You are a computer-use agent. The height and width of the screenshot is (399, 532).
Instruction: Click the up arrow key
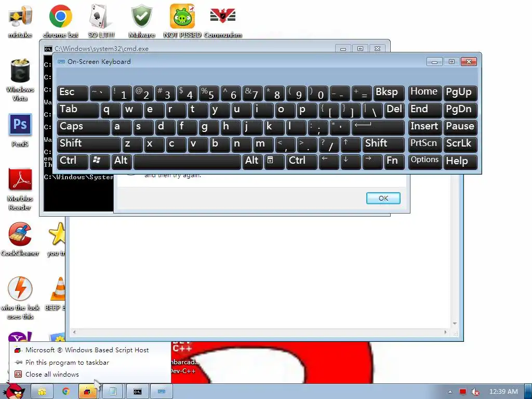coord(351,144)
